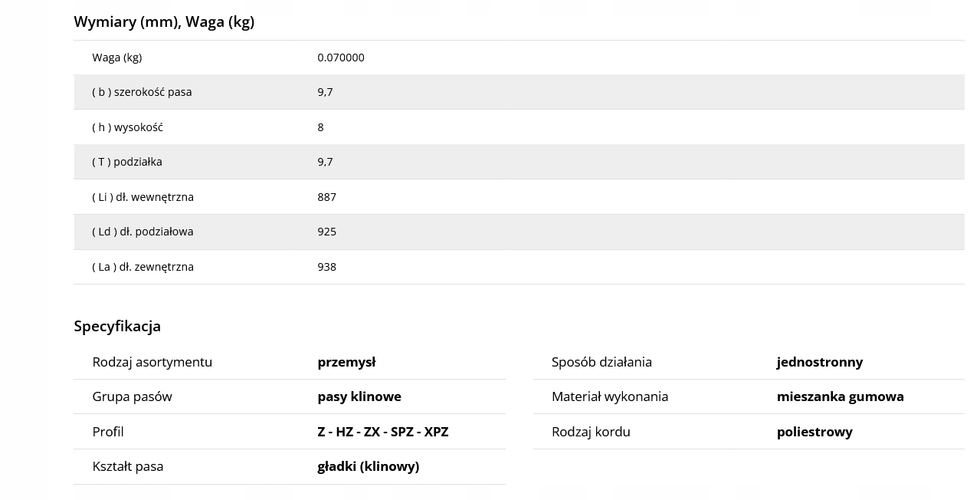Click the 'poliestrowy' cord type value
The image size is (980, 500).
(x=814, y=432)
